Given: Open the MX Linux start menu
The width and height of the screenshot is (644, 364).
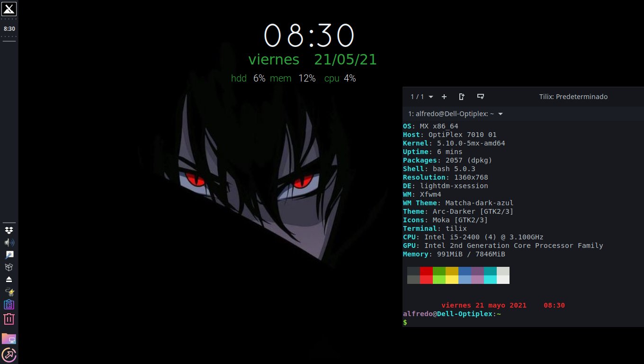Looking at the screenshot, I should click(9, 9).
